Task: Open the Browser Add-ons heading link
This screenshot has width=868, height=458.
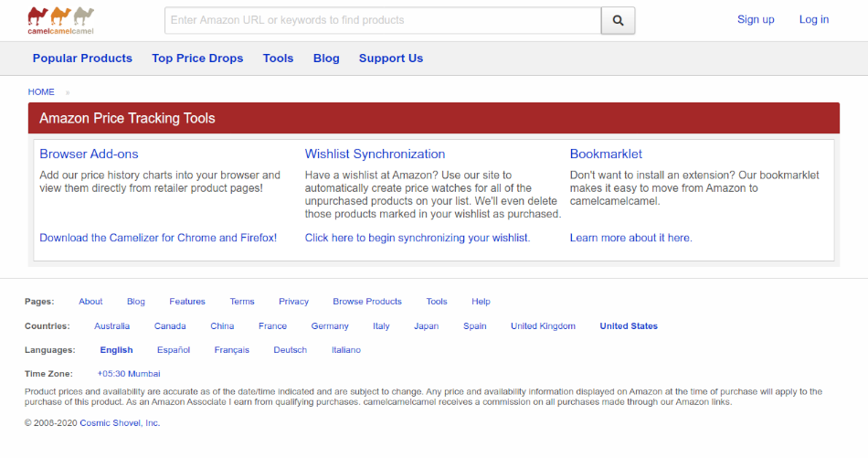Action: 89,154
